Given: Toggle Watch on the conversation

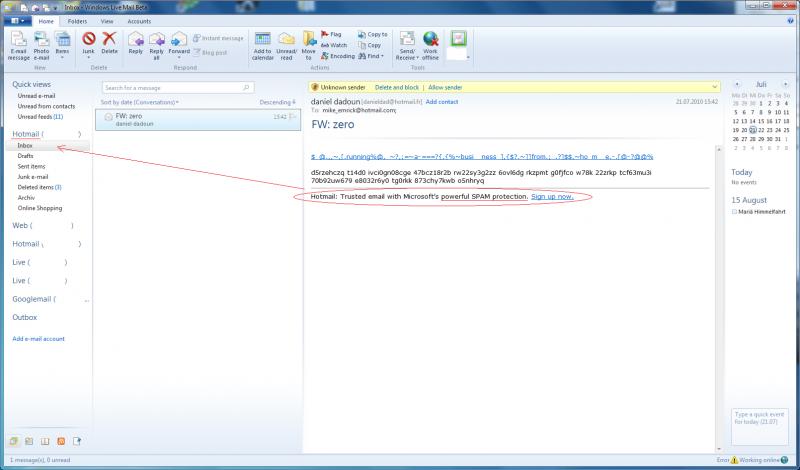Looking at the screenshot, I should tap(333, 45).
